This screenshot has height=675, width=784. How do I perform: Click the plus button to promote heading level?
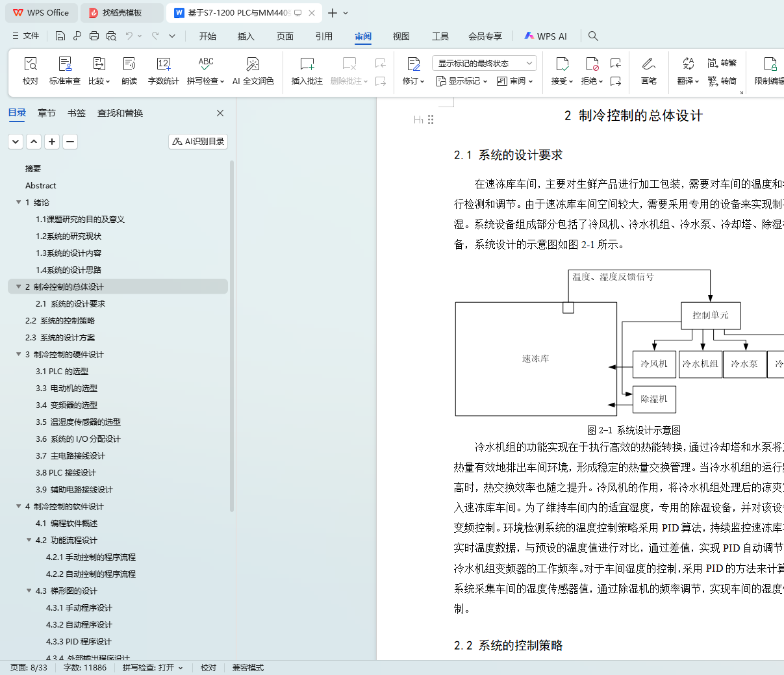pos(52,141)
